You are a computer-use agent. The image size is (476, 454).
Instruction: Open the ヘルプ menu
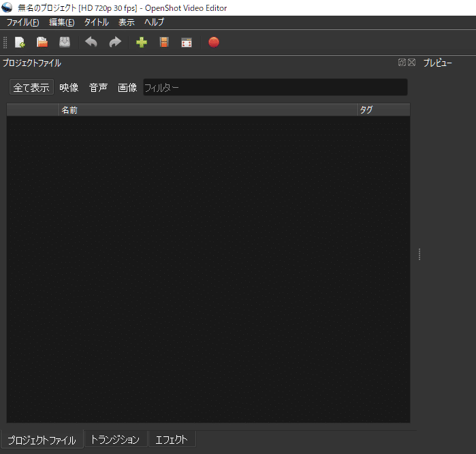154,22
